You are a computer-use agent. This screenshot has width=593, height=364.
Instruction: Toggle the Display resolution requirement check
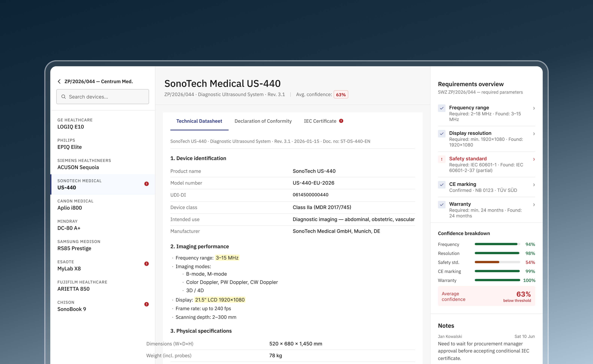click(442, 134)
